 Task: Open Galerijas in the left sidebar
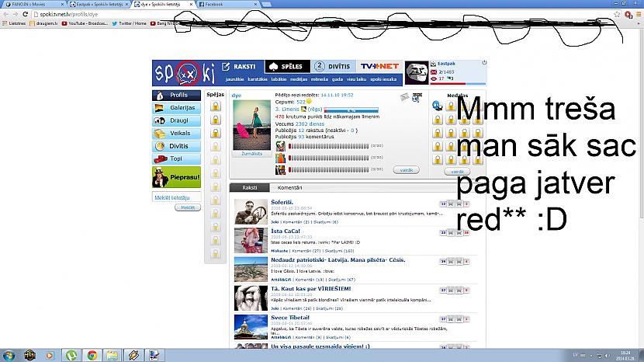tap(176, 108)
